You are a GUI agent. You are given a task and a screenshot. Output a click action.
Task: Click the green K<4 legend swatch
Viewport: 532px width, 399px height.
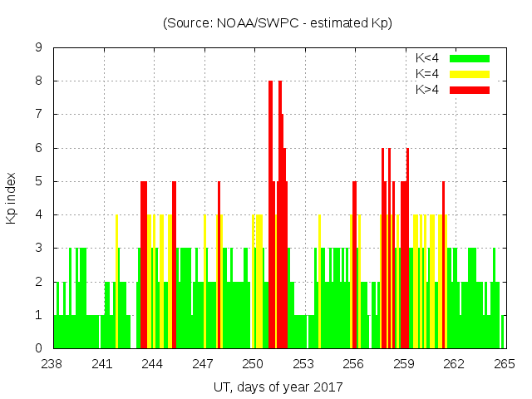pos(470,58)
